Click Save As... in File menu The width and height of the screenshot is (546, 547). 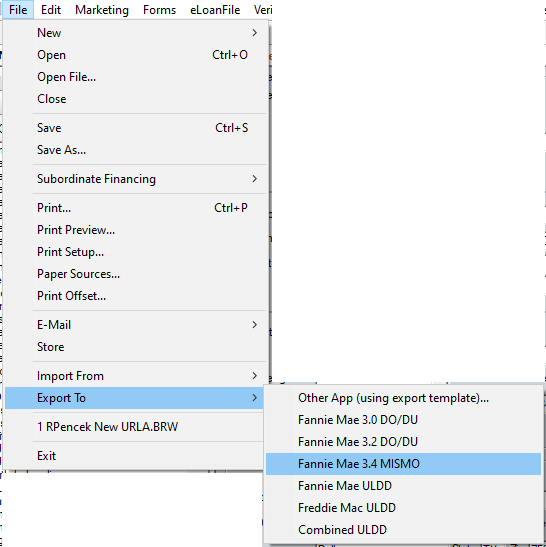(x=135, y=150)
